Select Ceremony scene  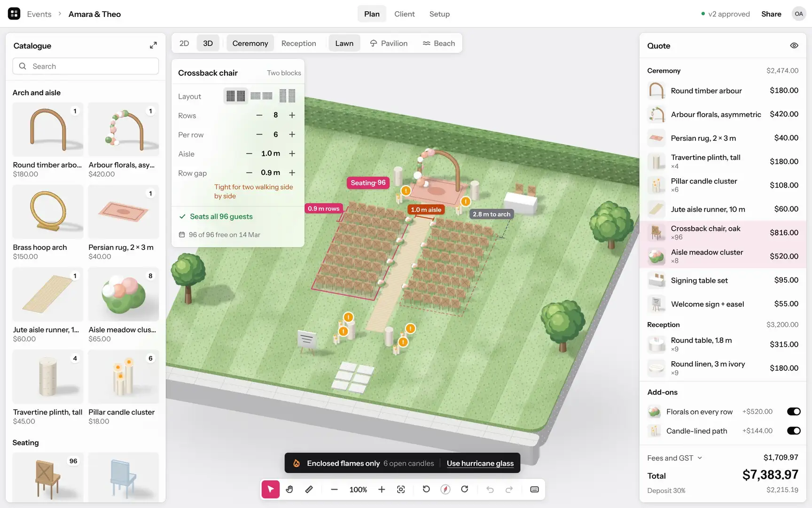[x=250, y=43]
